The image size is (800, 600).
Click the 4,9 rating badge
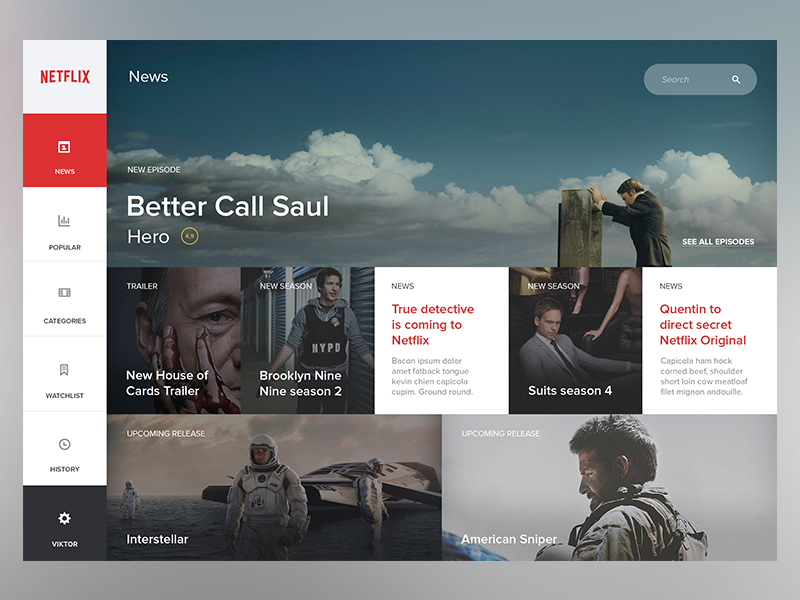pos(190,236)
